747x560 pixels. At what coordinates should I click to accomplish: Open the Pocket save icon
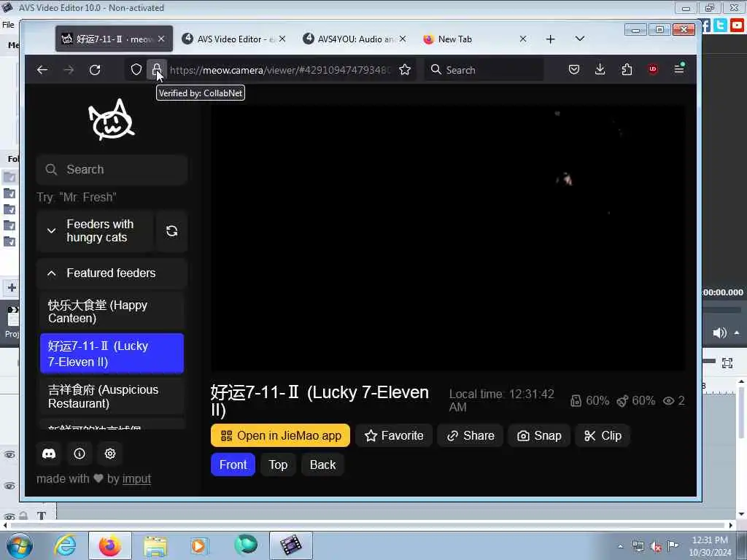tap(574, 69)
